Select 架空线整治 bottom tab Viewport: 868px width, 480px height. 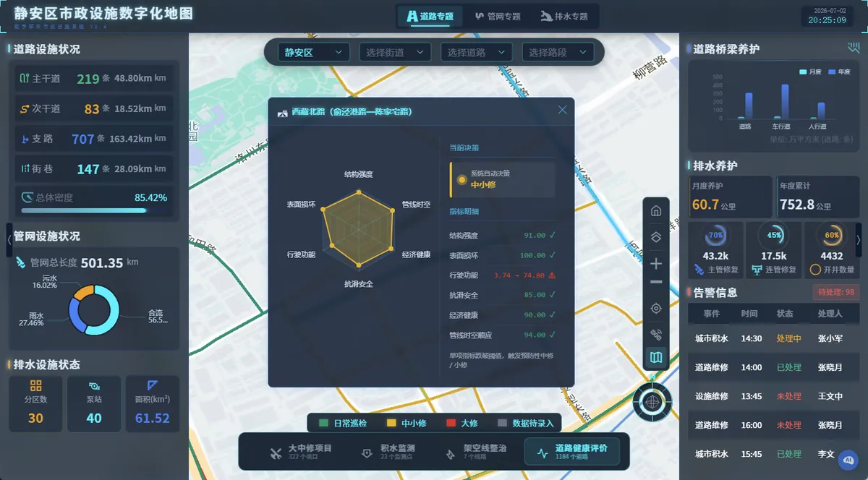475,452
